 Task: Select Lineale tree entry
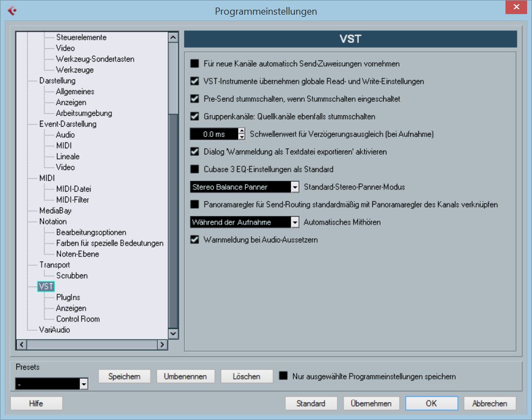coord(68,156)
